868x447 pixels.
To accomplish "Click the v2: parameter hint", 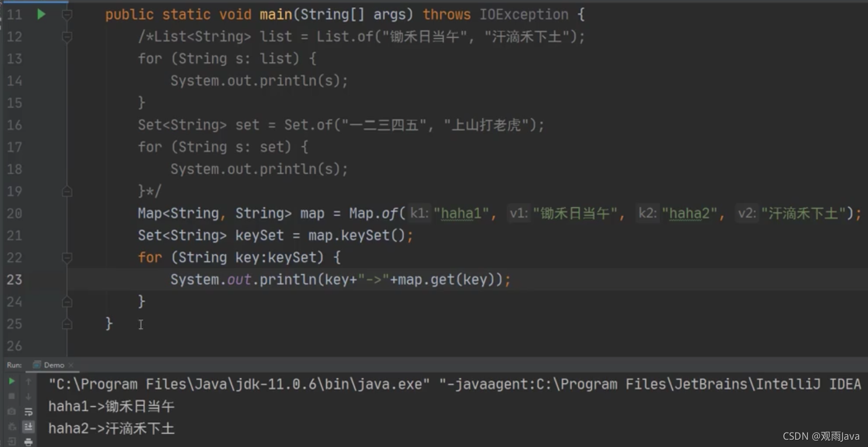I will coord(747,213).
